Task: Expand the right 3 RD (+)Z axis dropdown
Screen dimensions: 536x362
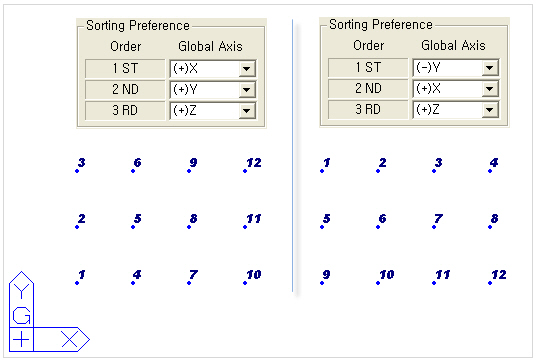Action: (x=490, y=110)
